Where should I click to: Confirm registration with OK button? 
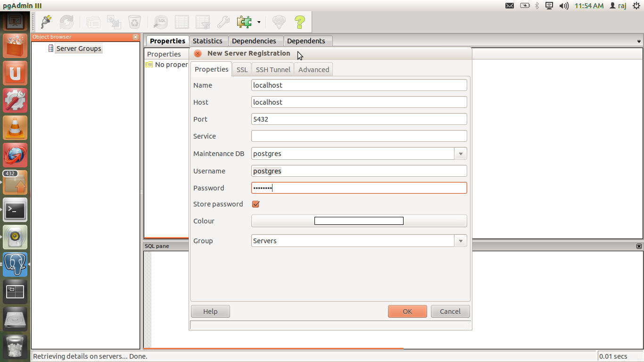(x=407, y=312)
